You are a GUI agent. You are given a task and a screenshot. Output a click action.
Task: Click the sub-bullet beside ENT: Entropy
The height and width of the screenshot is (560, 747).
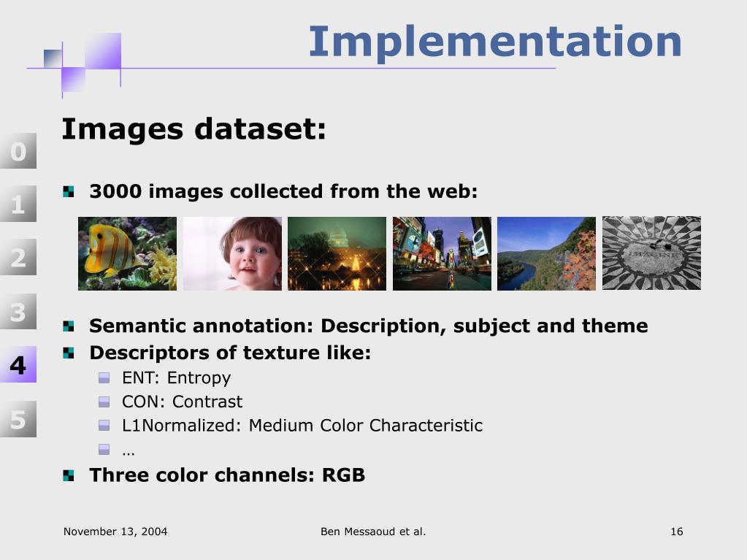click(x=104, y=378)
